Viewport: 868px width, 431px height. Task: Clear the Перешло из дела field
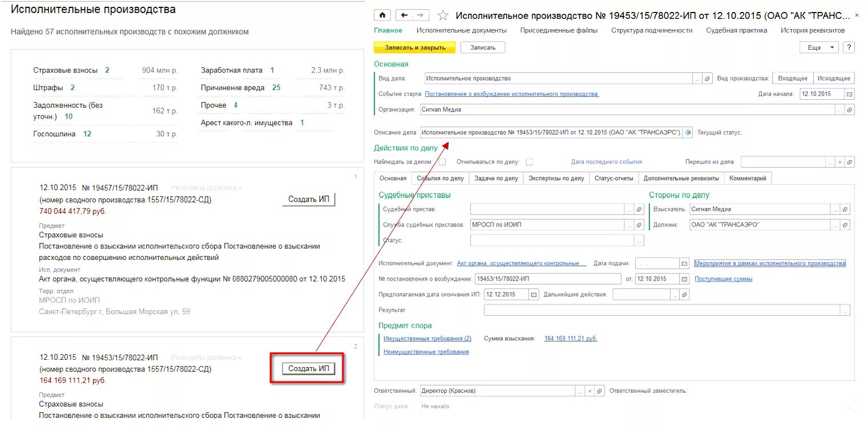click(x=840, y=162)
